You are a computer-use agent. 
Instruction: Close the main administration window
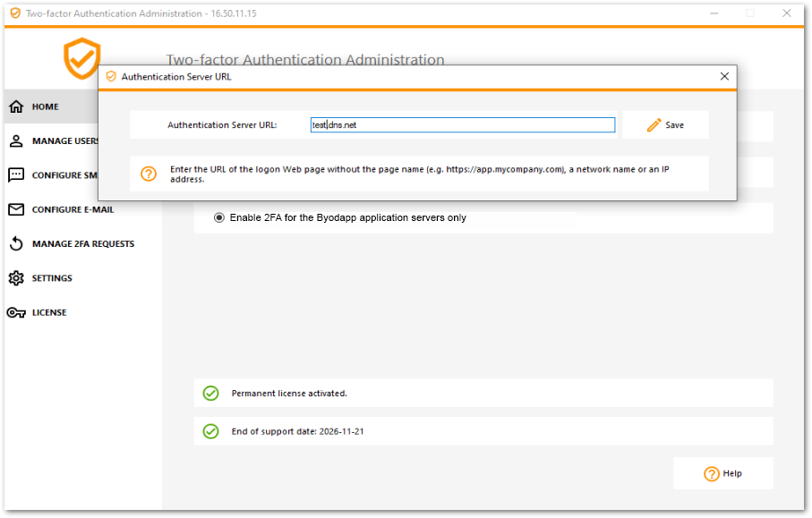click(x=787, y=13)
